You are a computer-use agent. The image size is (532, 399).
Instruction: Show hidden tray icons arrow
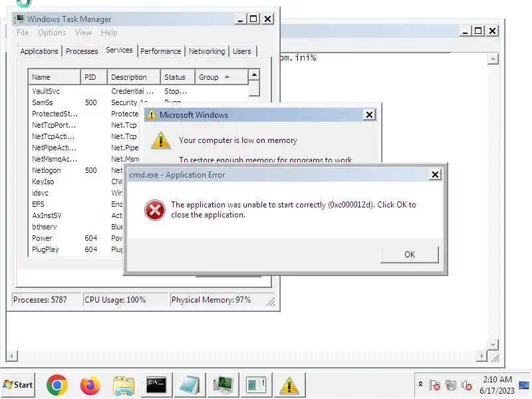coord(420,384)
